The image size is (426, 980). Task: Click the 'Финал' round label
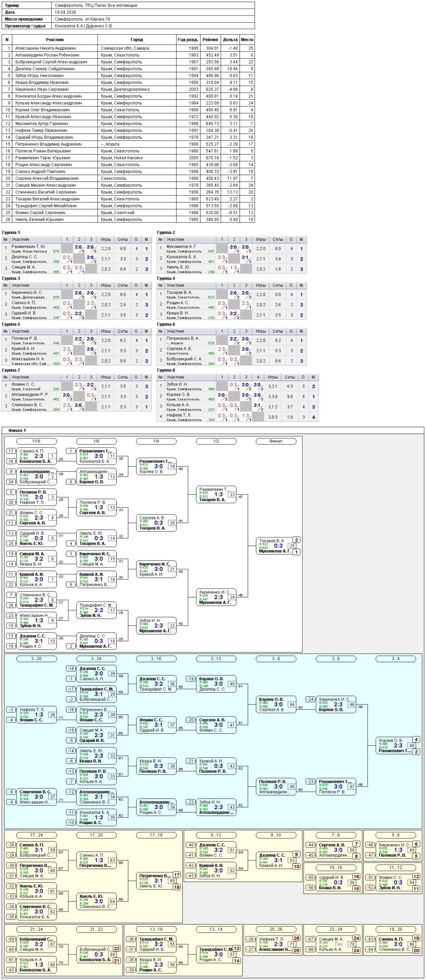click(276, 441)
